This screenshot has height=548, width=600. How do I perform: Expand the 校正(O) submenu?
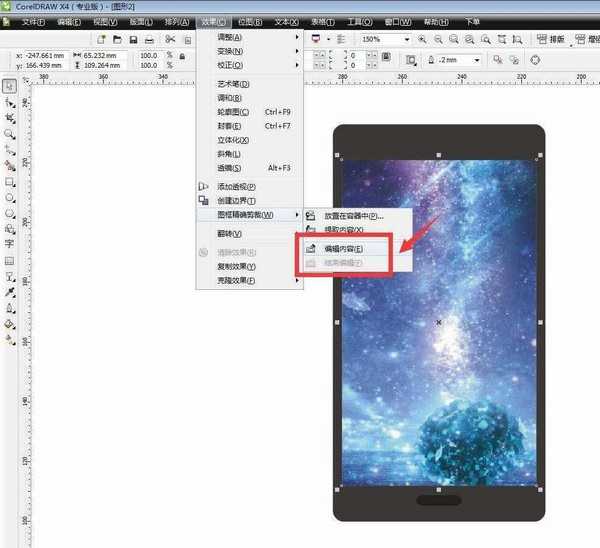click(250, 65)
